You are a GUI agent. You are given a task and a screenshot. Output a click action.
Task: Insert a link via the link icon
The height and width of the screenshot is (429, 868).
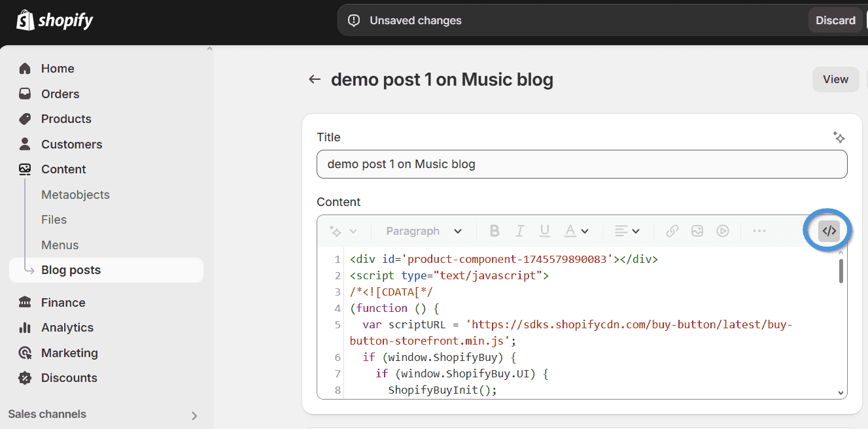click(672, 231)
